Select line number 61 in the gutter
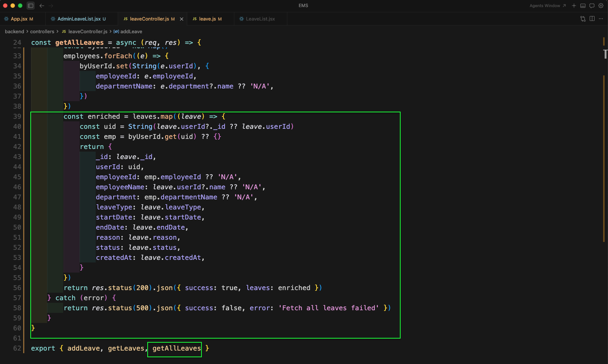 (17, 338)
